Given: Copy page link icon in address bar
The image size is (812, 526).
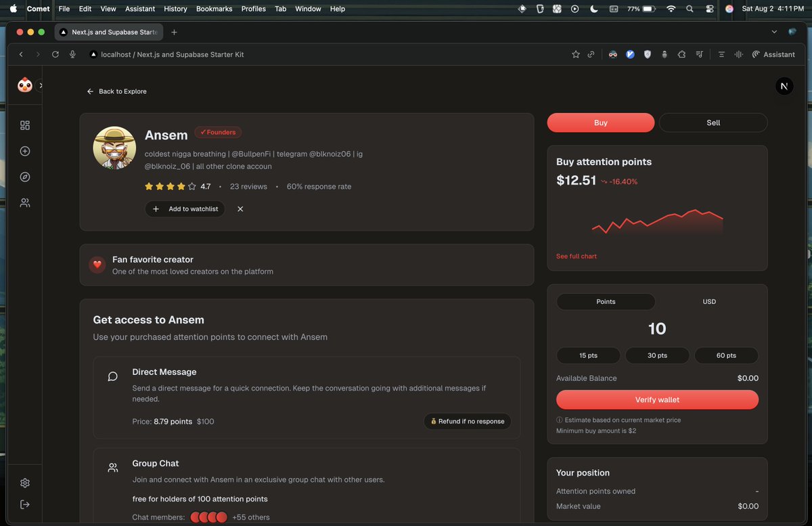Looking at the screenshot, I should [x=591, y=54].
